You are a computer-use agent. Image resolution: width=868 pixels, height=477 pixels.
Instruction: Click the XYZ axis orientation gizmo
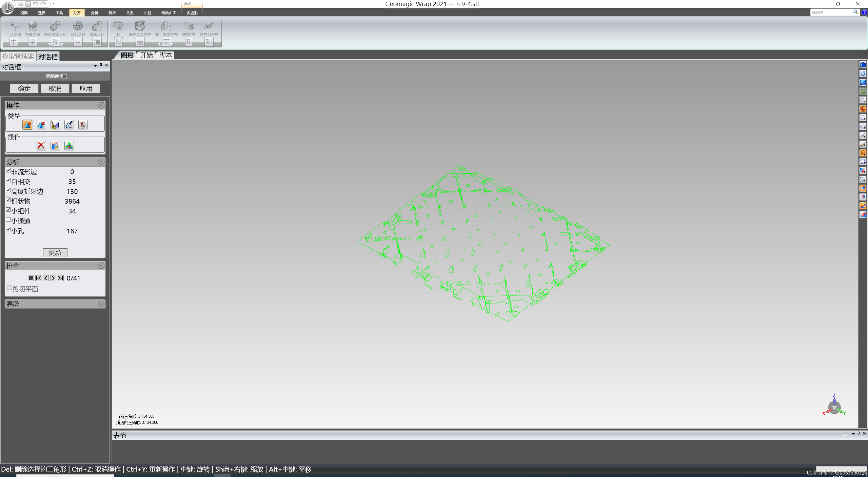[x=834, y=405]
